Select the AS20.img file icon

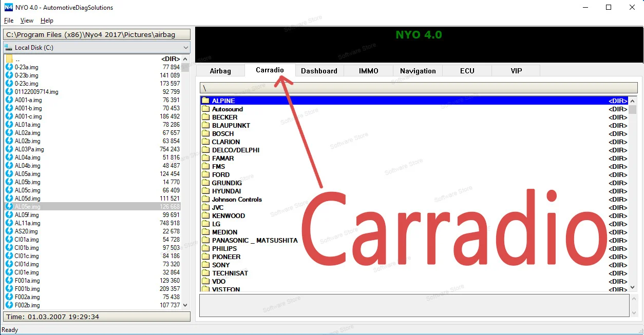coord(9,231)
